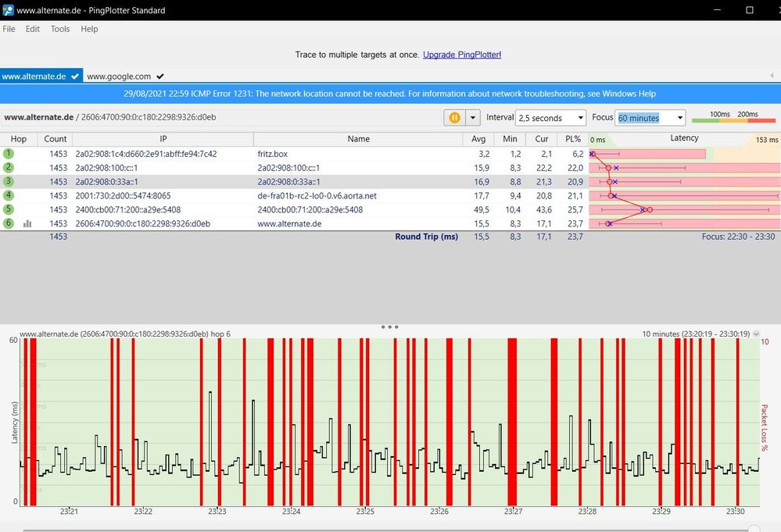The width and height of the screenshot is (781, 532).
Task: Pause the trace with the orange button
Action: coord(453,118)
